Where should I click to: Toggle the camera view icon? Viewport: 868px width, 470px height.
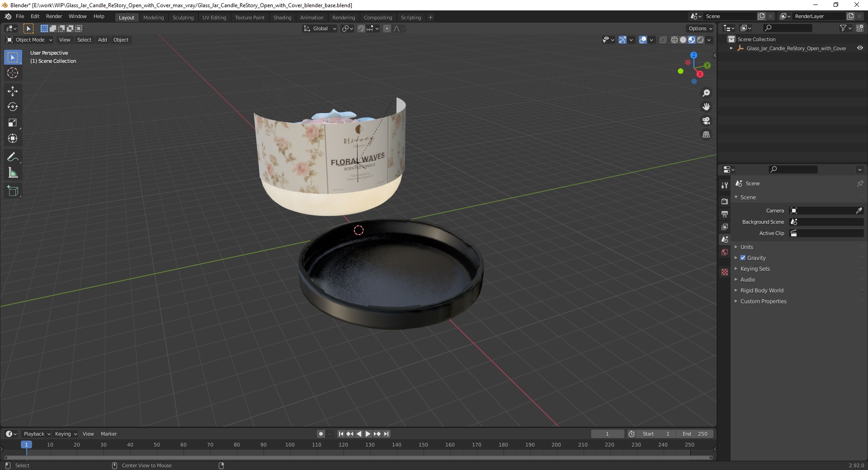(706, 121)
